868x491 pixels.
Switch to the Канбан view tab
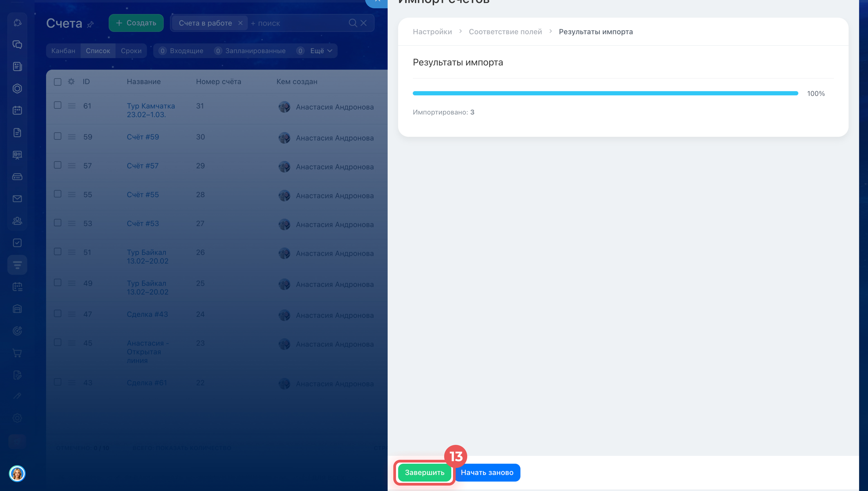click(63, 51)
